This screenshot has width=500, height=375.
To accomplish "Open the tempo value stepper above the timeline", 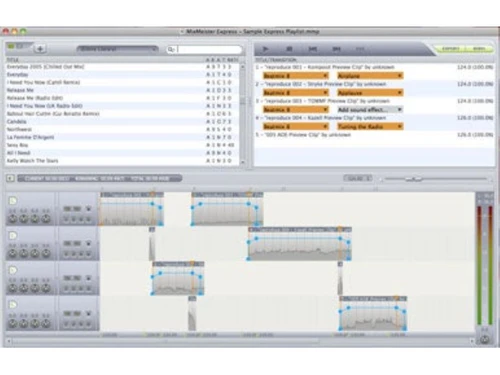I will pos(358,179).
